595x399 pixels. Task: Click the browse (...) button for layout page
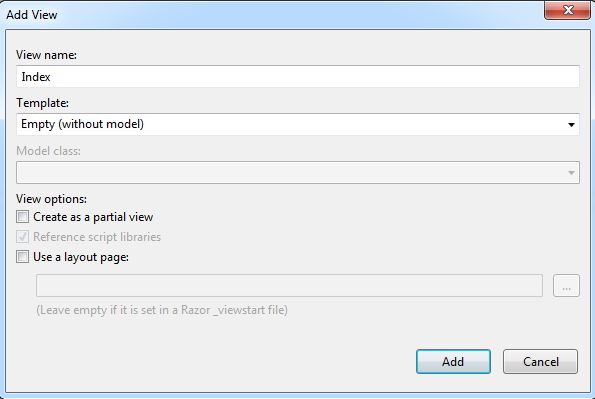[x=566, y=285]
